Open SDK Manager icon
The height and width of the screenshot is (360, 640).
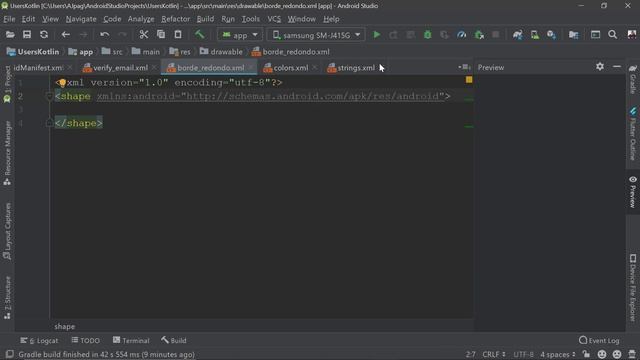tap(551, 35)
